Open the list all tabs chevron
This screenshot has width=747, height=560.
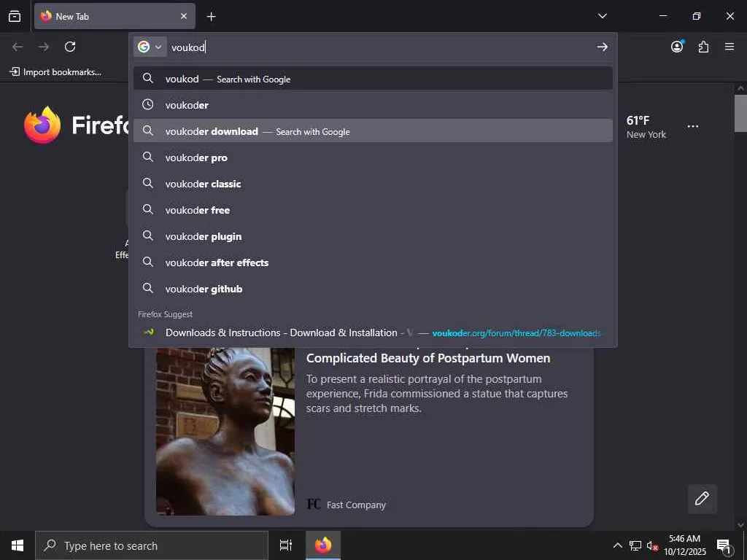click(602, 16)
